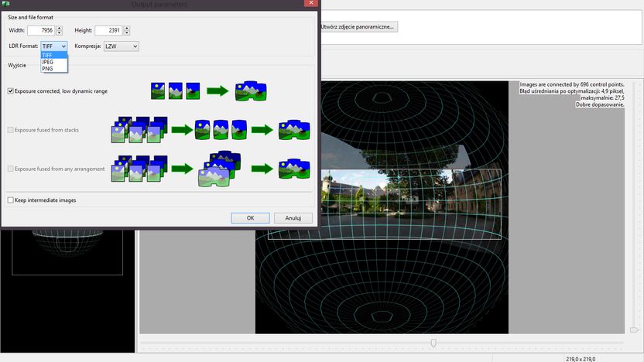The height and width of the screenshot is (362, 644).
Task: Select TIFF in the format list
Action: point(54,55)
